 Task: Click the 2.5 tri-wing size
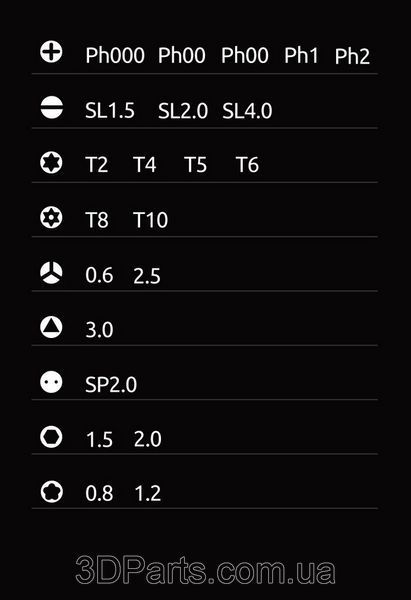pyautogui.click(x=147, y=276)
